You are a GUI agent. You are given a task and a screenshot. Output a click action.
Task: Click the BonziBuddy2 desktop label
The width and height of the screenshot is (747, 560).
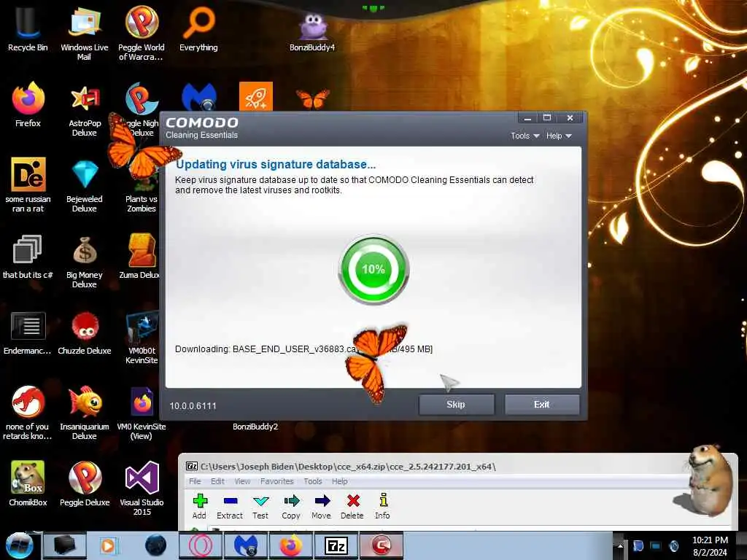pyautogui.click(x=255, y=427)
